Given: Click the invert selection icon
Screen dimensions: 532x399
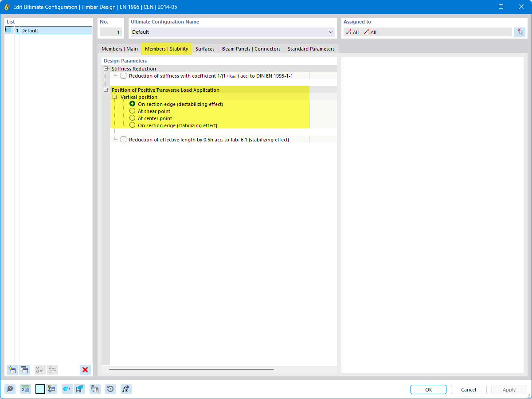Looking at the screenshot, I should [x=52, y=370].
